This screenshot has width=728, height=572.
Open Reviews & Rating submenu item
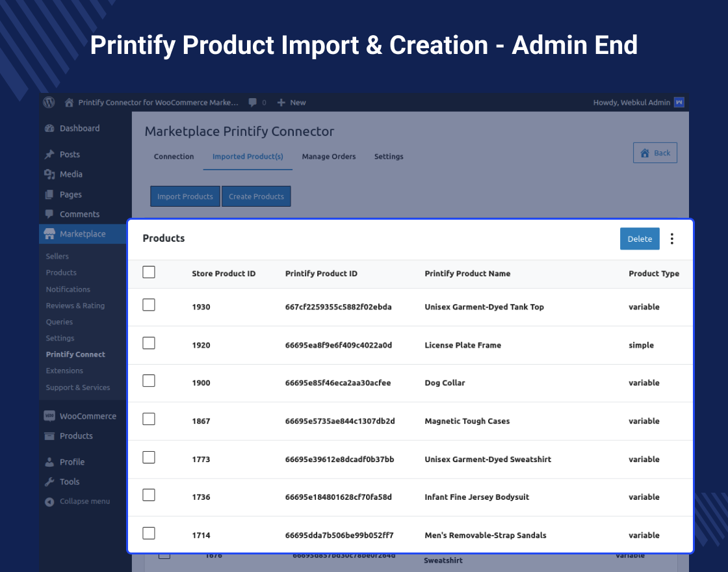(x=75, y=305)
